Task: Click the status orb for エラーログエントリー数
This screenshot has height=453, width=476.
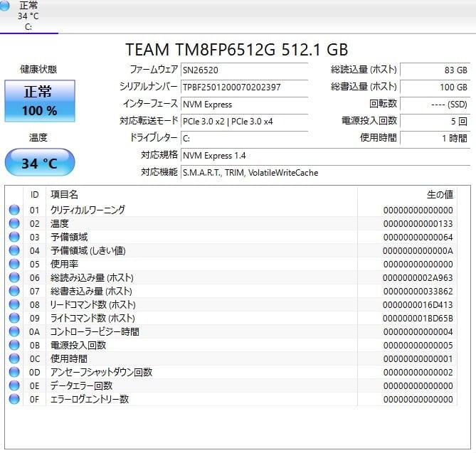Action: pos(14,399)
